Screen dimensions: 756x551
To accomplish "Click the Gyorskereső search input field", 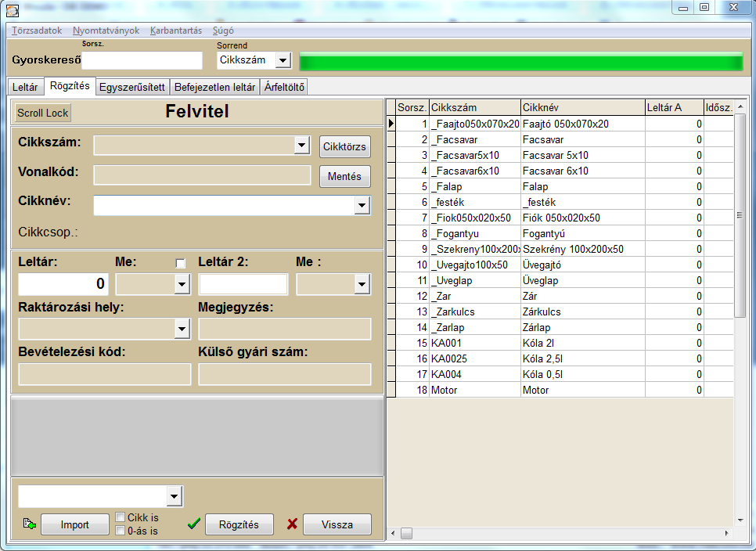I will [142, 60].
